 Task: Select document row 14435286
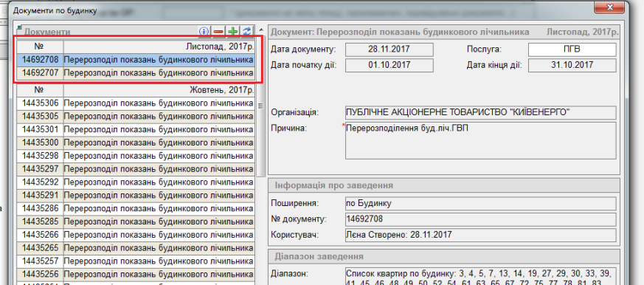(x=135, y=208)
